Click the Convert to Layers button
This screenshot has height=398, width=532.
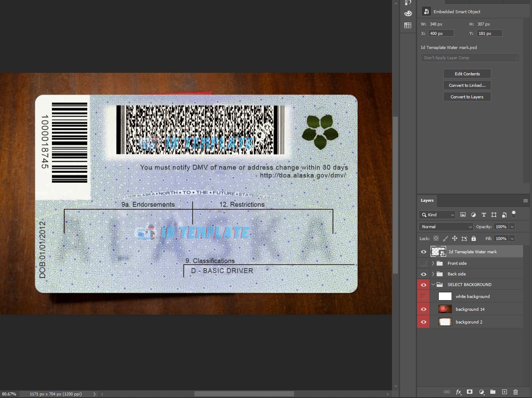click(467, 97)
